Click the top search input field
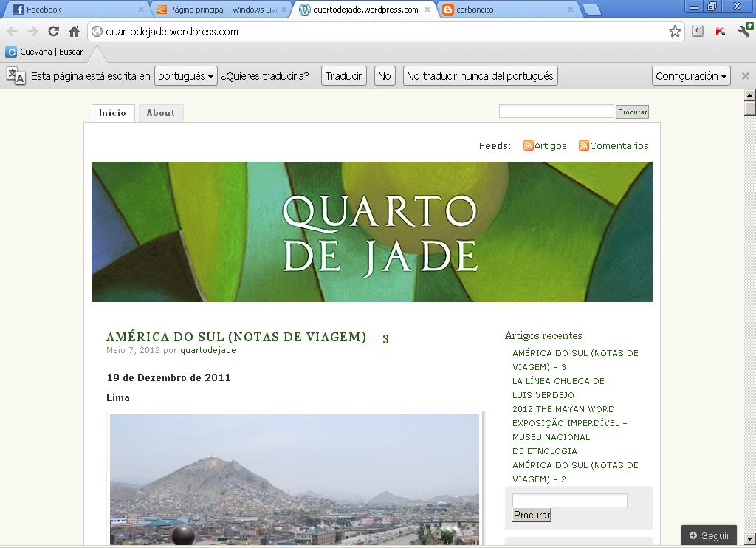This screenshot has width=756, height=548. click(557, 112)
